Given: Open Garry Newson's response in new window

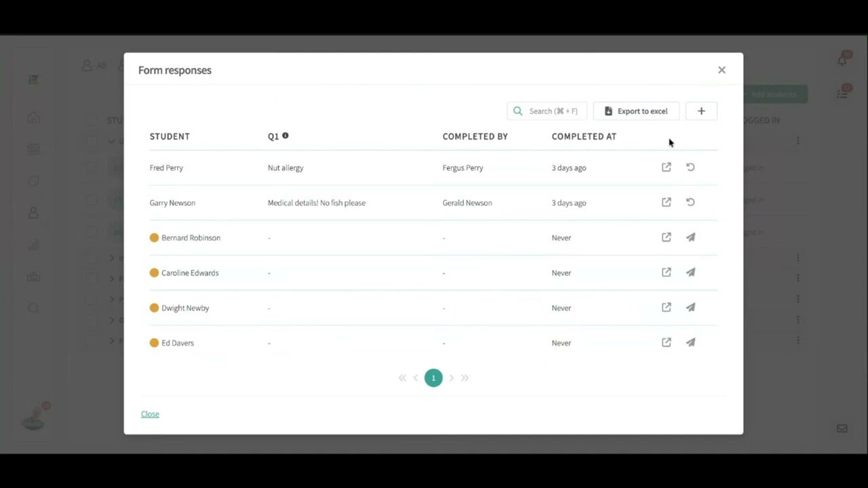Looking at the screenshot, I should (x=667, y=203).
